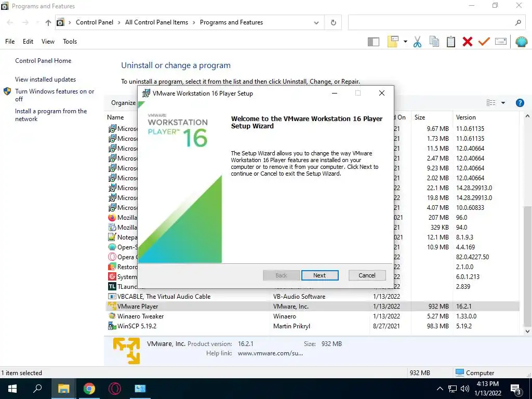Open Install a program from the network
The height and width of the screenshot is (399, 532).
pyautogui.click(x=51, y=115)
